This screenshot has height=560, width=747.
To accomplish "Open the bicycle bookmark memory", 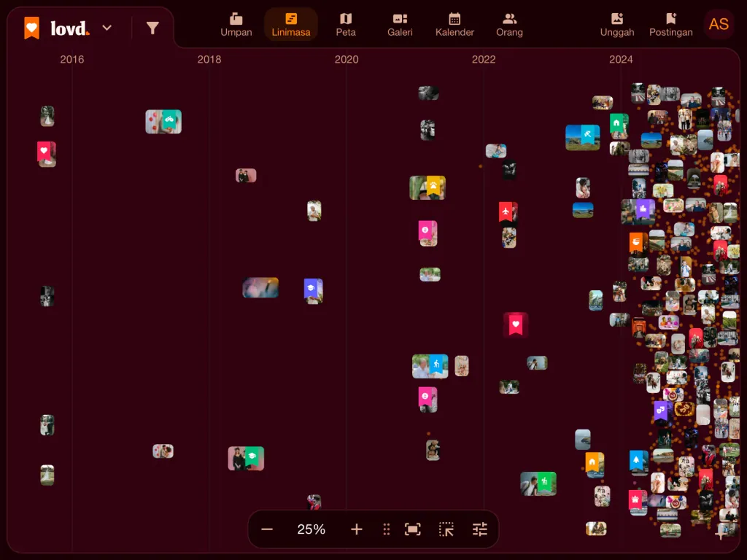I will point(163,122).
